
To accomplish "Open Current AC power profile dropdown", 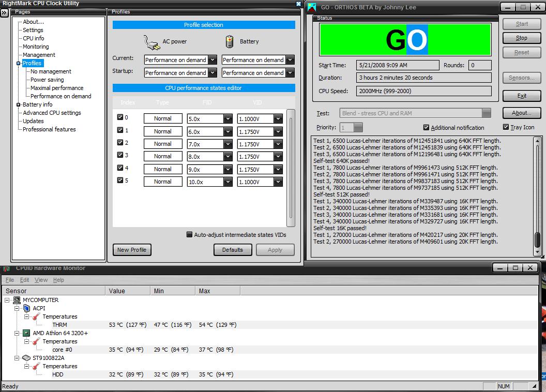I will [213, 60].
